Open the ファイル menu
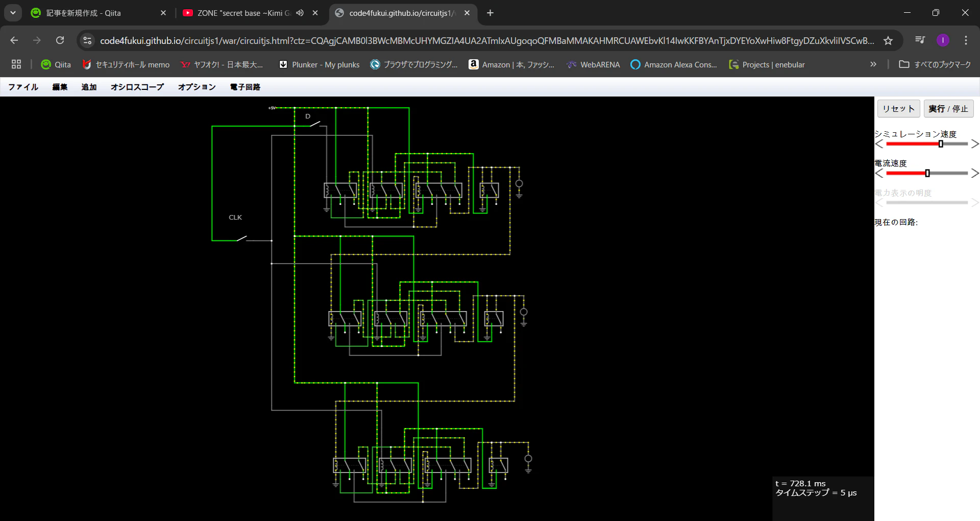 [23, 87]
